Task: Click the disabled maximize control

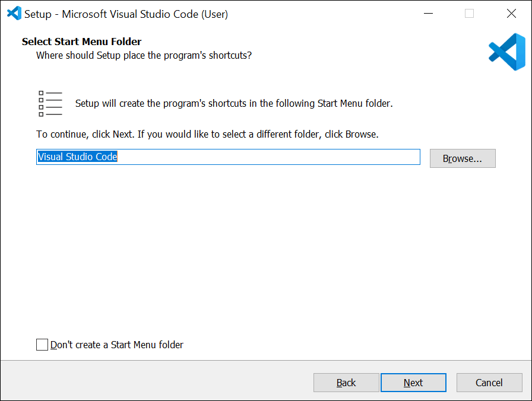Action: tap(470, 13)
